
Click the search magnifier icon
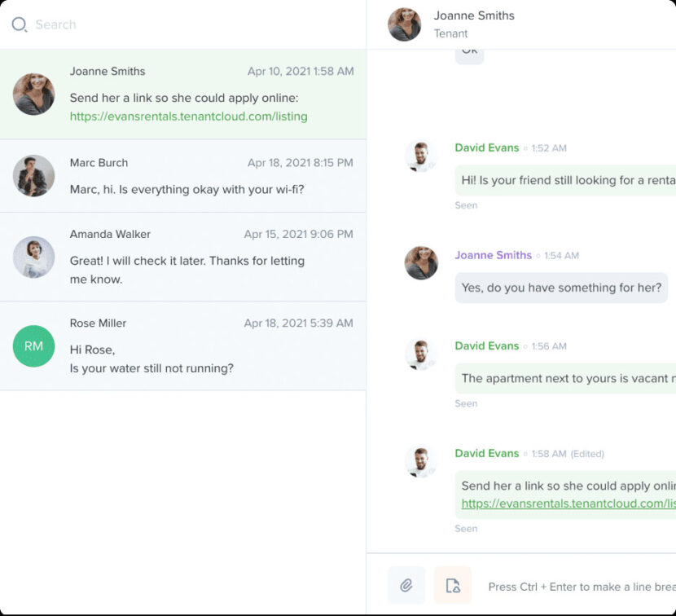(x=20, y=24)
